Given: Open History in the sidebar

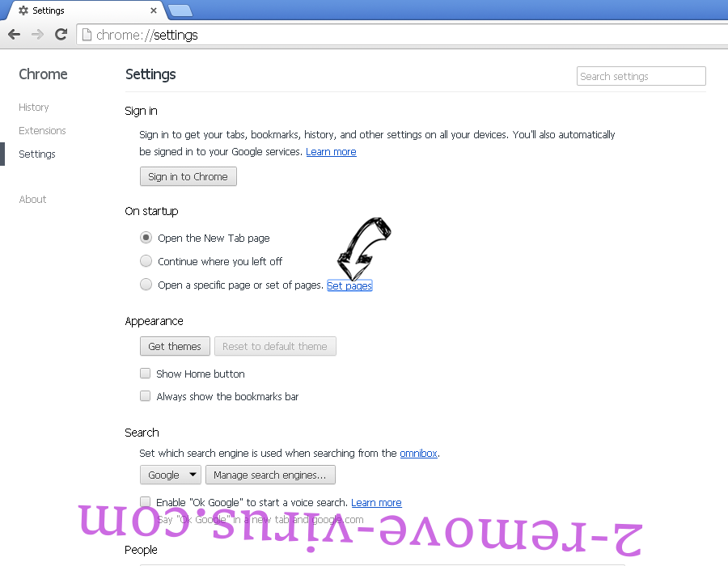Looking at the screenshot, I should (33, 108).
